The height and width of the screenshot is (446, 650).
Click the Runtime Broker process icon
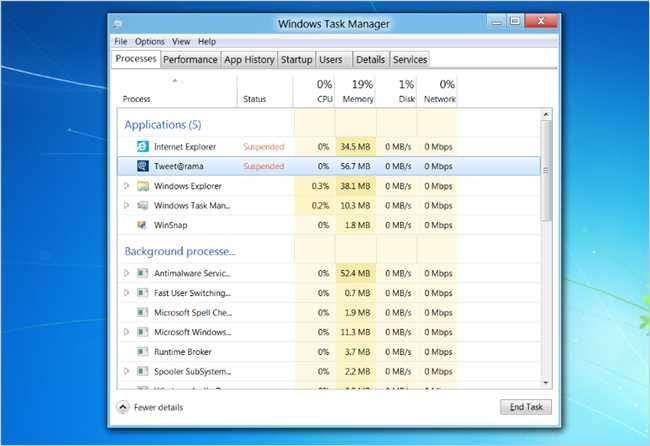pyautogui.click(x=142, y=352)
